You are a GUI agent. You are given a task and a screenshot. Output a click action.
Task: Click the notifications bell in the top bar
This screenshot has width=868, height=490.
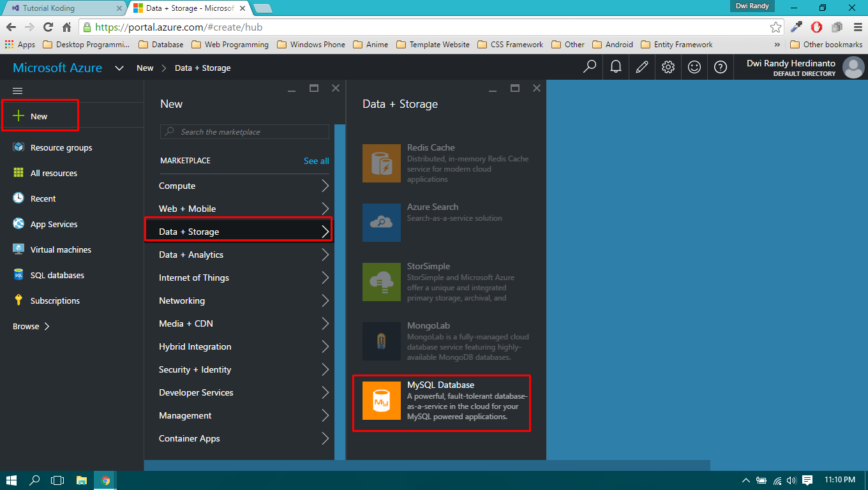tap(615, 67)
